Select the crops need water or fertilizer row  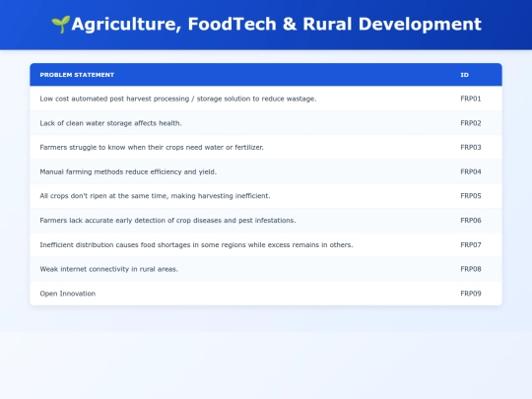click(266, 147)
